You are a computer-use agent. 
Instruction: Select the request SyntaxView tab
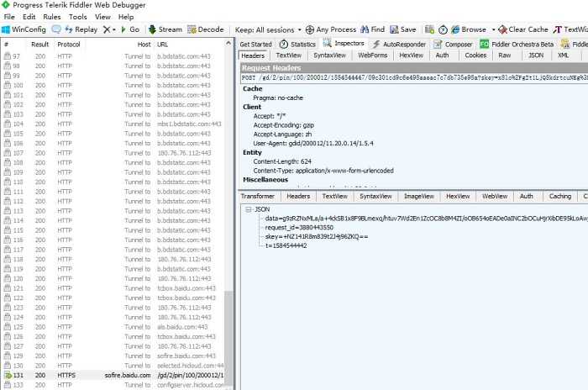click(x=329, y=55)
